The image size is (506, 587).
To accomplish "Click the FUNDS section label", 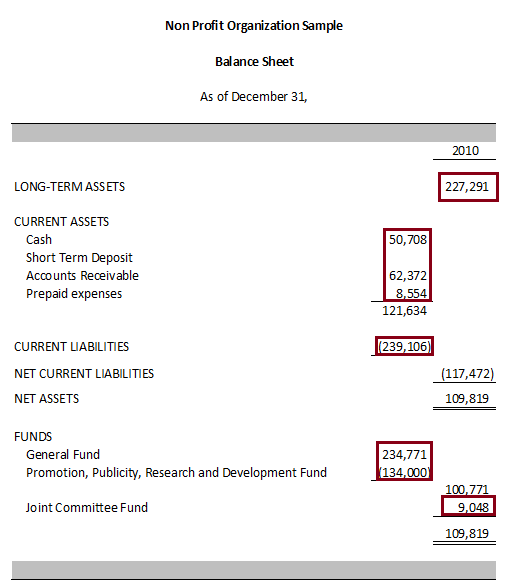I will pyautogui.click(x=33, y=437).
